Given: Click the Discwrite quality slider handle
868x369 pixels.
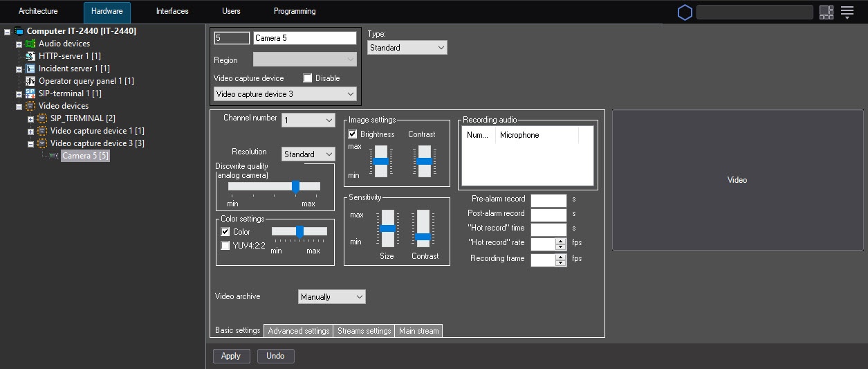Looking at the screenshot, I should 295,186.
